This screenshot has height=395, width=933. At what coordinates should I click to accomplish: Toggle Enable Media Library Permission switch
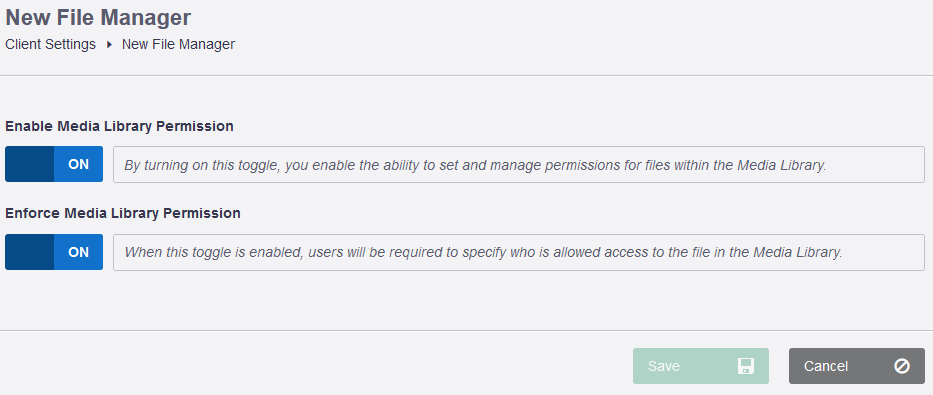54,164
